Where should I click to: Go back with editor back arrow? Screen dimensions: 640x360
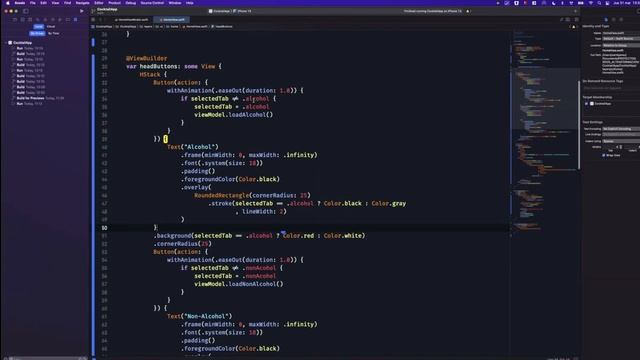tap(100, 19)
